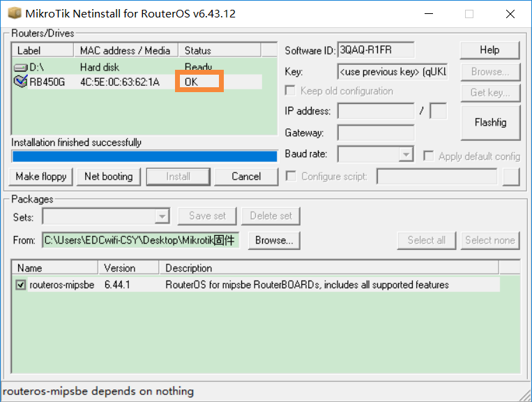Open Net booting settings
The height and width of the screenshot is (402, 532).
click(x=109, y=177)
